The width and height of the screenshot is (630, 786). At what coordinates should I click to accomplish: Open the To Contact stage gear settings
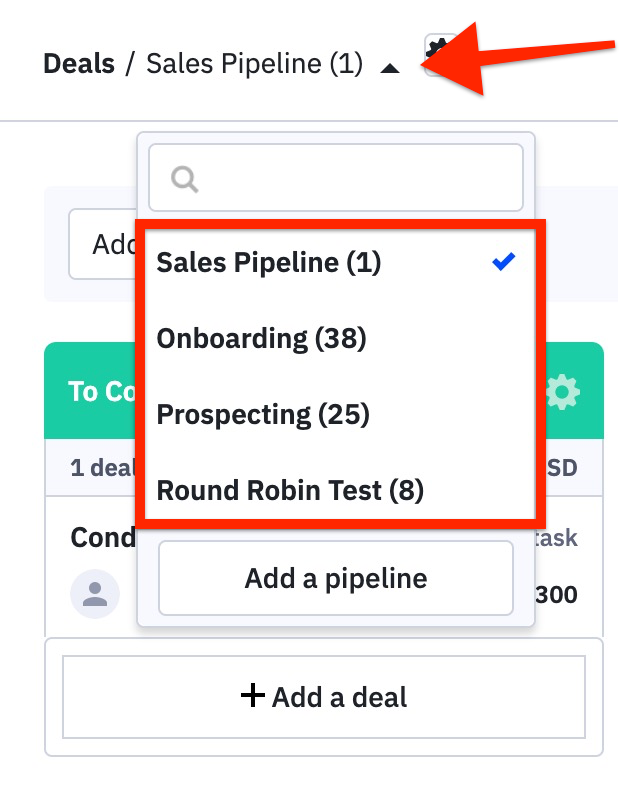click(x=562, y=391)
